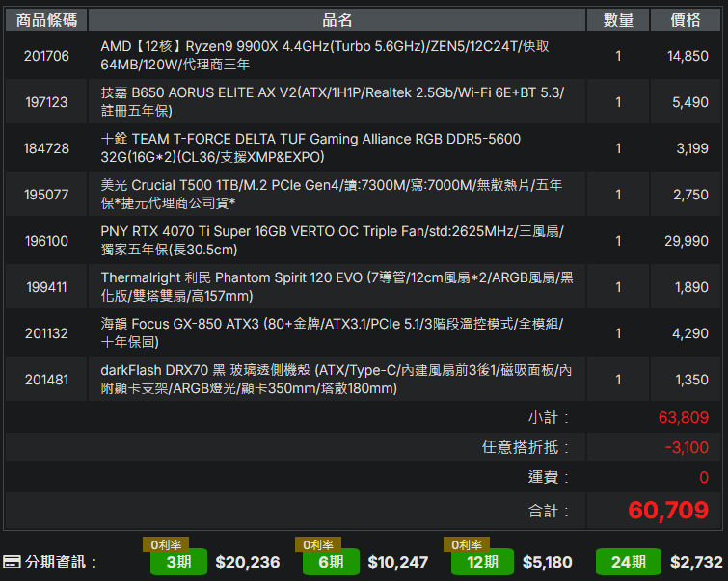728x581 pixels.
Task: Select the 24期 installment button
Action: point(628,562)
